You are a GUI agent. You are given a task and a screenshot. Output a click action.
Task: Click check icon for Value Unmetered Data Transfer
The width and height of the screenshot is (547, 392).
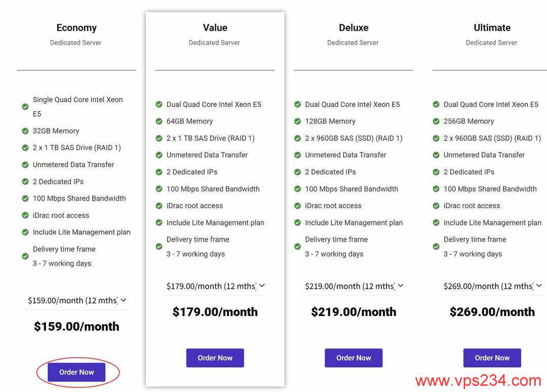(159, 155)
